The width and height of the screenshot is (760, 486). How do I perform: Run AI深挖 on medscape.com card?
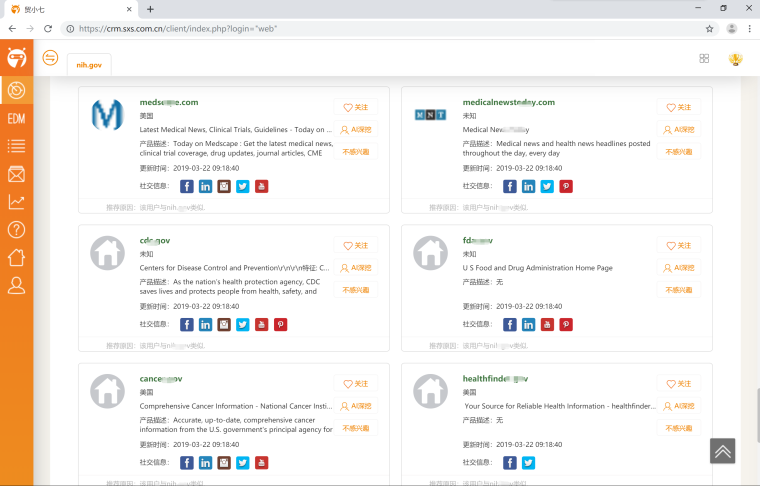tap(356, 129)
